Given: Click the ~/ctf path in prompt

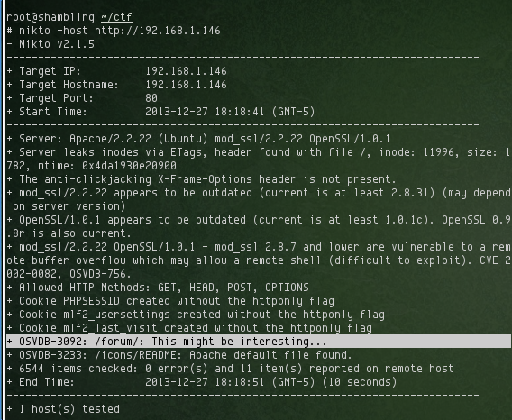Looking at the screenshot, I should click(116, 17).
